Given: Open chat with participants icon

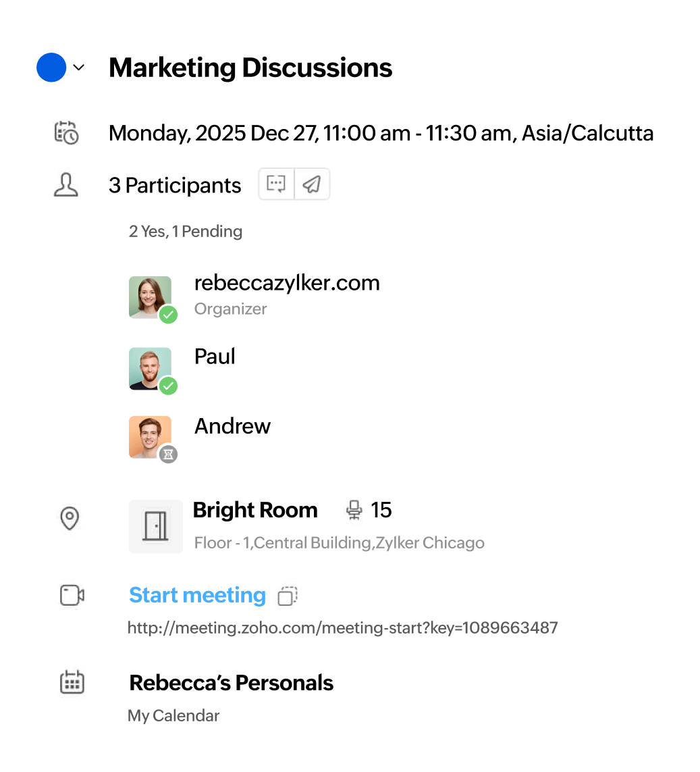Looking at the screenshot, I should pos(277,184).
